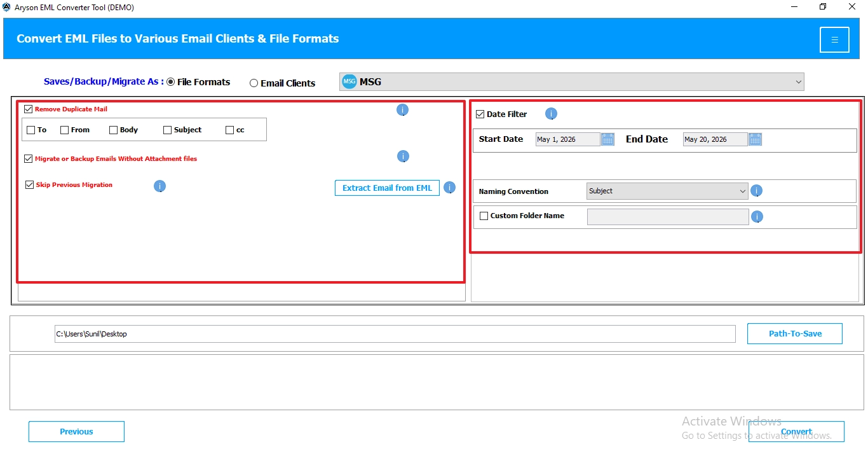868x463 pixels.
Task: Check the cc duplicate filter checkbox
Action: 229,130
